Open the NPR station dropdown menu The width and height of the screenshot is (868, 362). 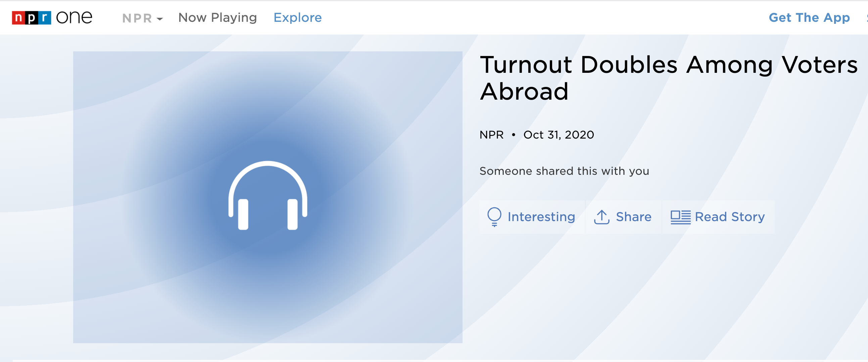point(137,18)
